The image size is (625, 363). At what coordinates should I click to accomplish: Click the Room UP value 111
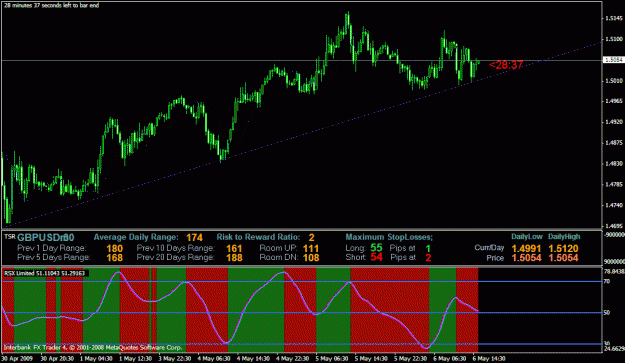[x=311, y=249]
